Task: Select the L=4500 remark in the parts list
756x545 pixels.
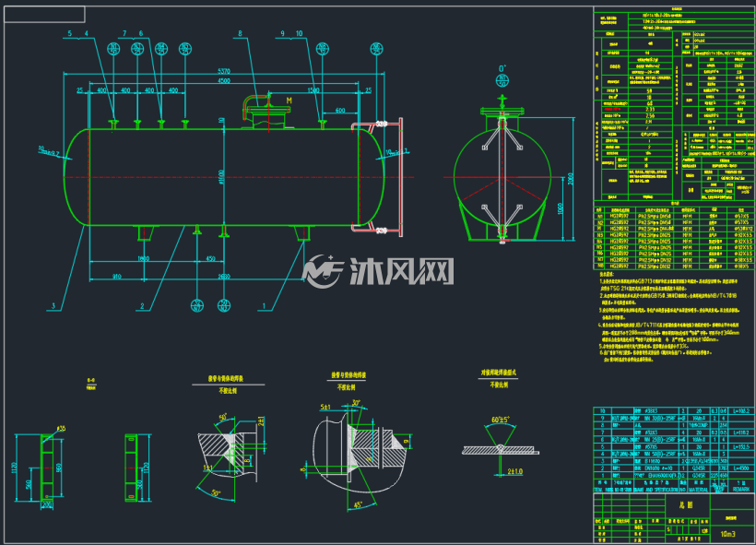Action: point(741,468)
